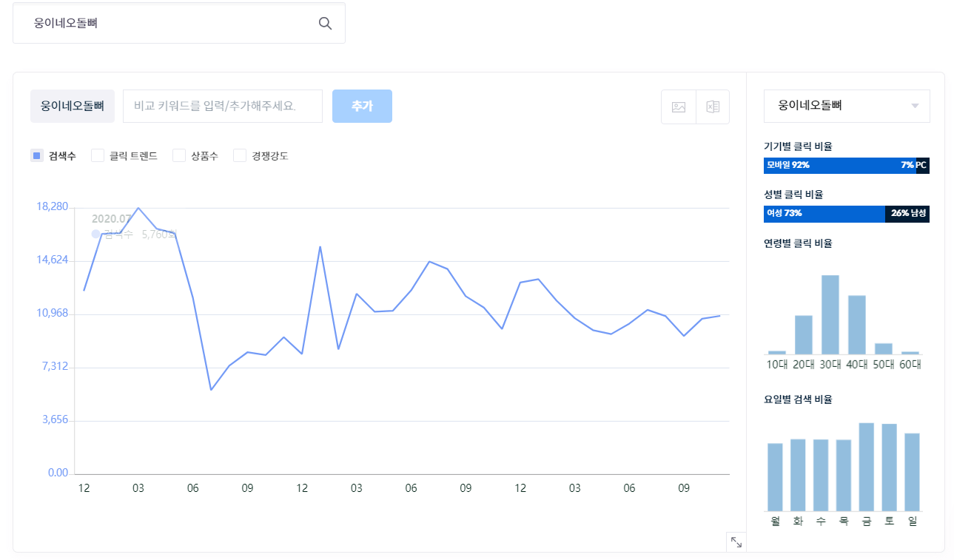Click the 2020.07 tooltip date
This screenshot has height=560, width=954.
click(111, 219)
